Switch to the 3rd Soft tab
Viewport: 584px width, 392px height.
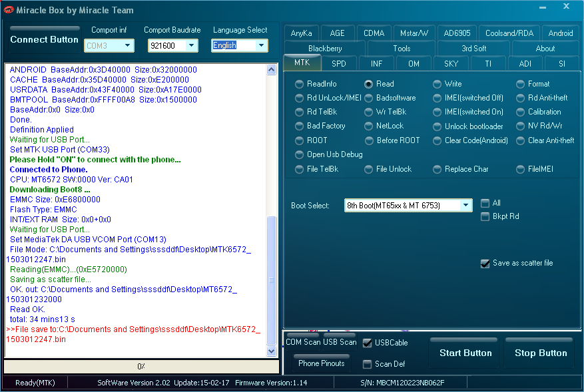click(x=473, y=49)
